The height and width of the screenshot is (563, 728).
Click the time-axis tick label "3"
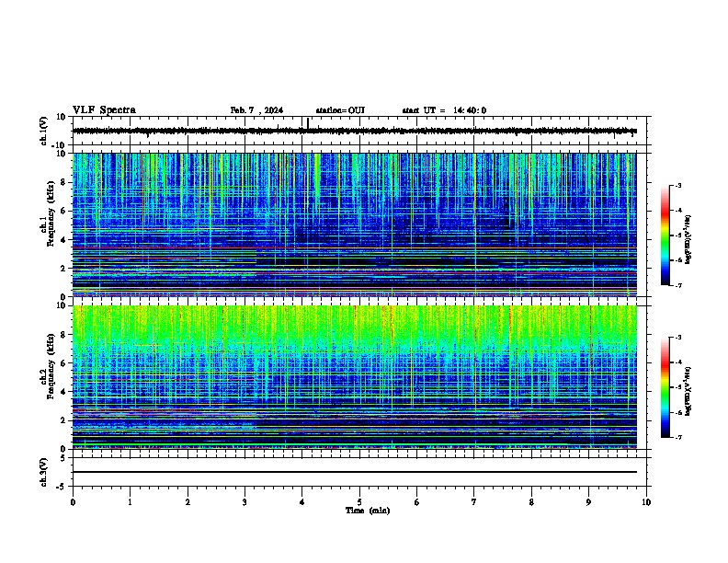tap(245, 502)
